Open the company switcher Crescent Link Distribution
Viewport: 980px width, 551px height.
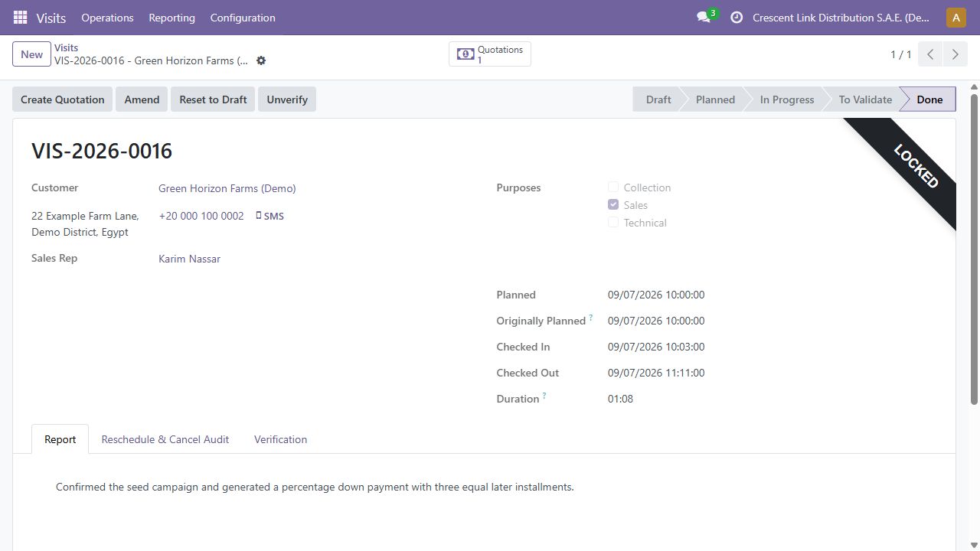click(x=841, y=18)
